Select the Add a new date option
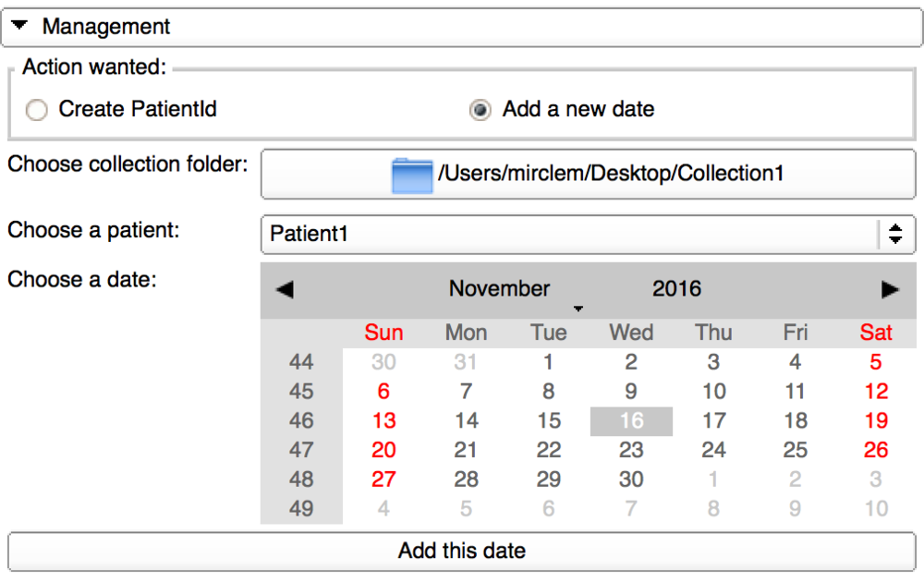Image resolution: width=924 pixels, height=582 pixels. point(480,109)
